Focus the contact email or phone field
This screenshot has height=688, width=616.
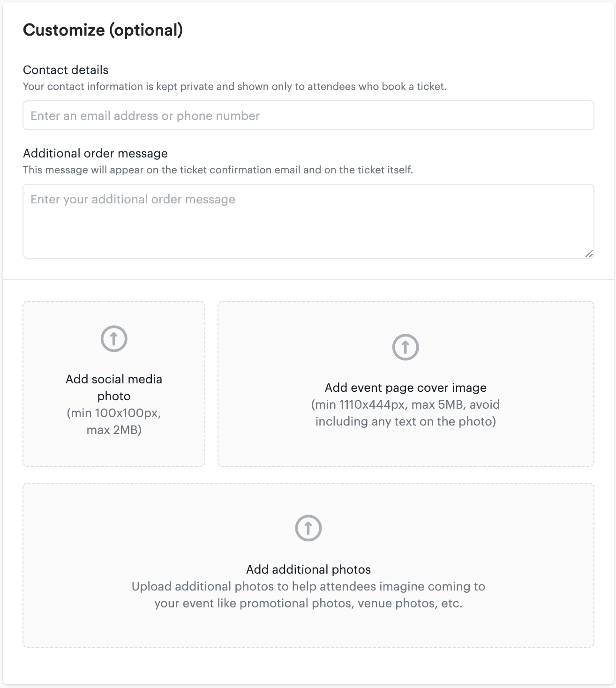(x=308, y=116)
